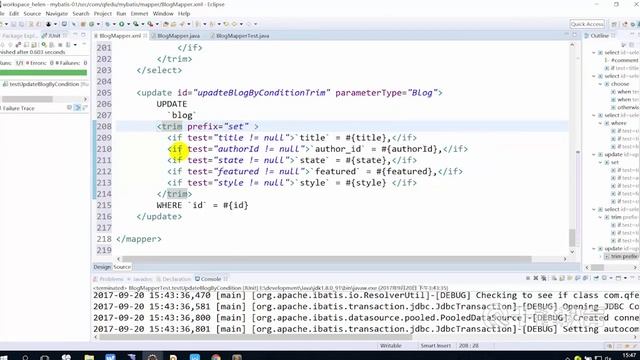Image resolution: width=640 pixels, height=360 pixels.
Task: Toggle stack trace filter in Failure Trace
Action: coord(77,108)
